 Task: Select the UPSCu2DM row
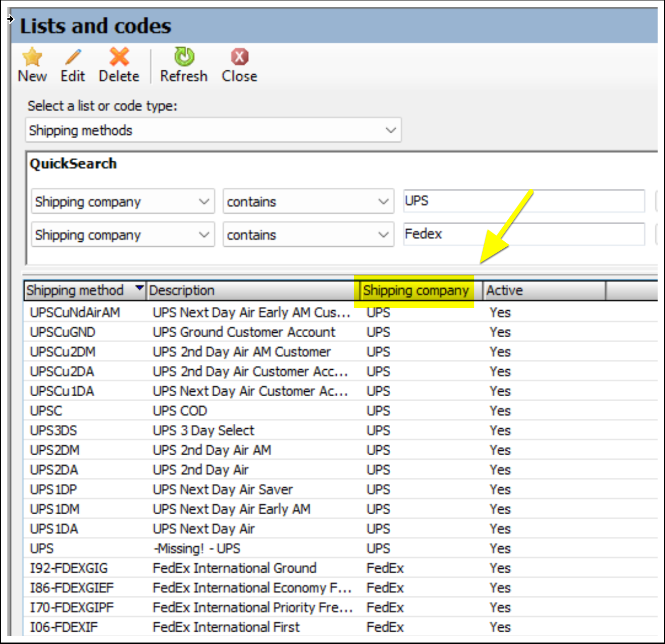click(x=340, y=351)
